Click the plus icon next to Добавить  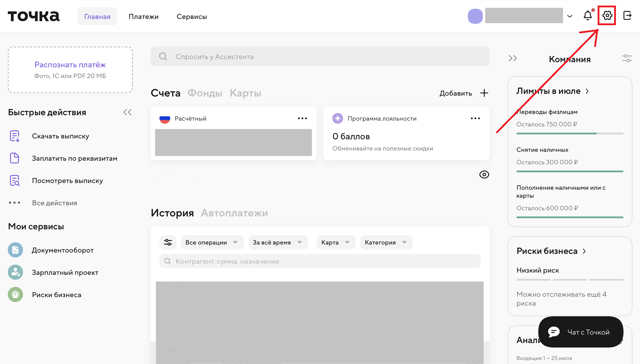pos(484,93)
